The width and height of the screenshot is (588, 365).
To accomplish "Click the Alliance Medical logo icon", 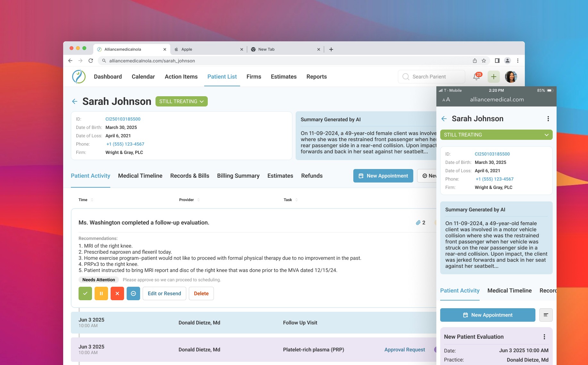I will pyautogui.click(x=79, y=77).
